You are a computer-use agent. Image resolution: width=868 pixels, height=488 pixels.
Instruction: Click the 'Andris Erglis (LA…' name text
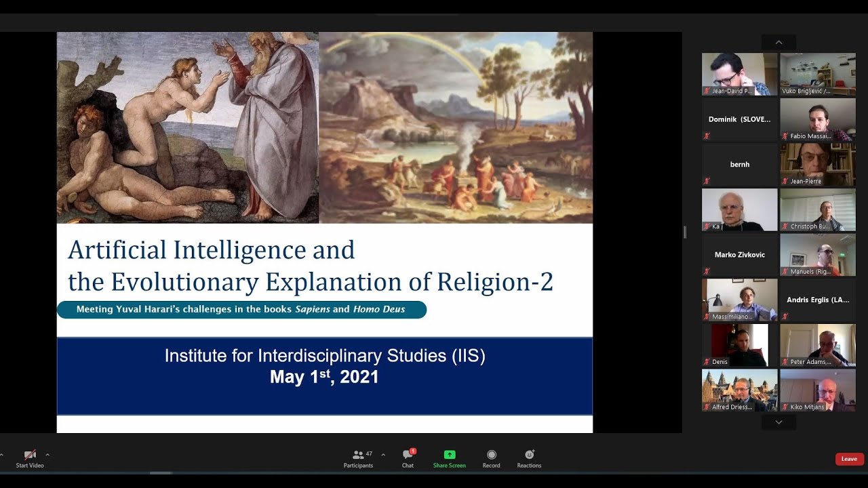818,300
